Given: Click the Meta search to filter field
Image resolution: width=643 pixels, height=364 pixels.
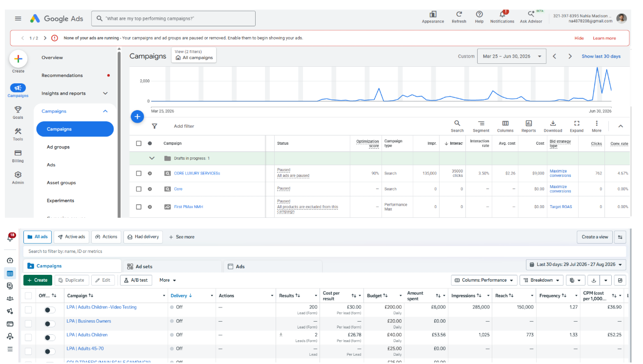Looking at the screenshot, I should [x=324, y=251].
